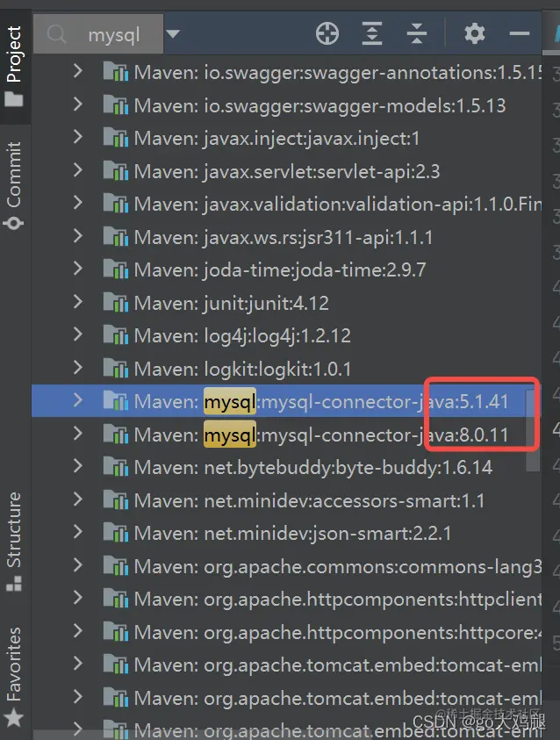Expand the javax.inject:1 library node
The image size is (560, 740).
[x=78, y=137]
